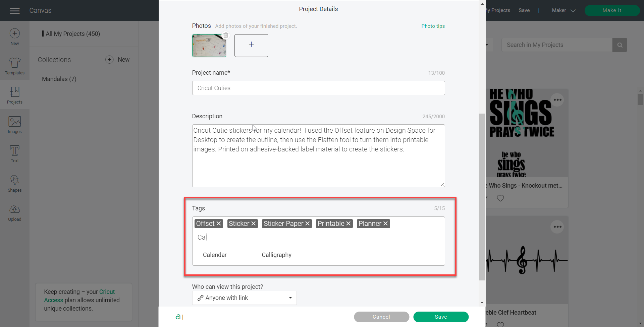
Task: Click Save in the top bar
Action: 524,10
